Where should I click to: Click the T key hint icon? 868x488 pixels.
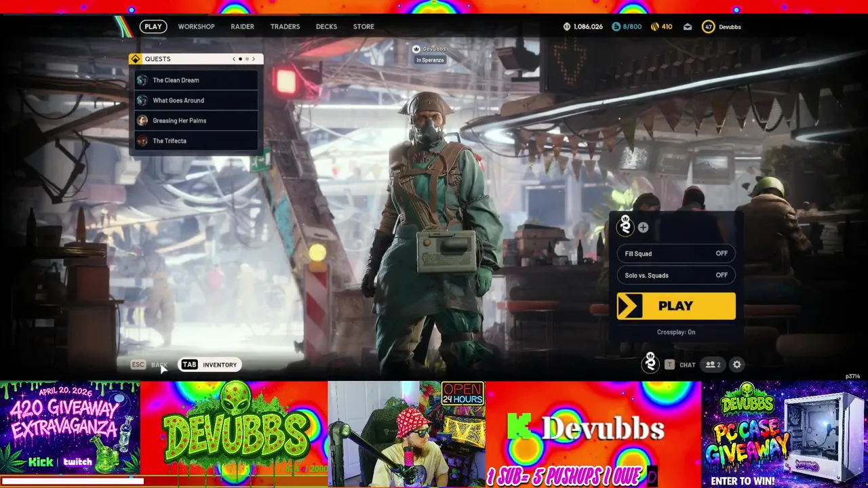pyautogui.click(x=669, y=365)
